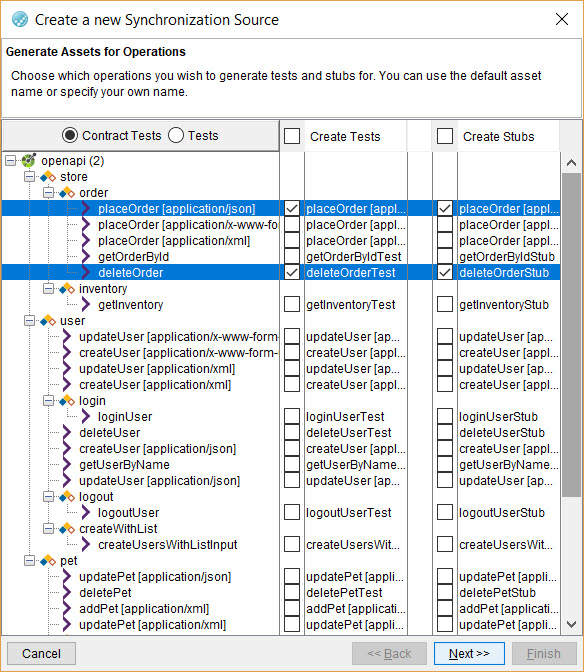
Task: Collapse the createWithList tree node
Action: tap(49, 529)
